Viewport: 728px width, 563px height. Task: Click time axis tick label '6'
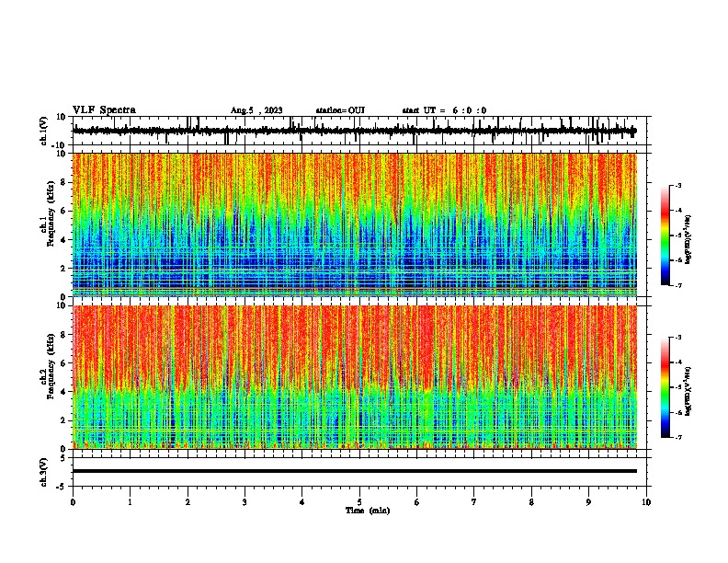tap(417, 502)
